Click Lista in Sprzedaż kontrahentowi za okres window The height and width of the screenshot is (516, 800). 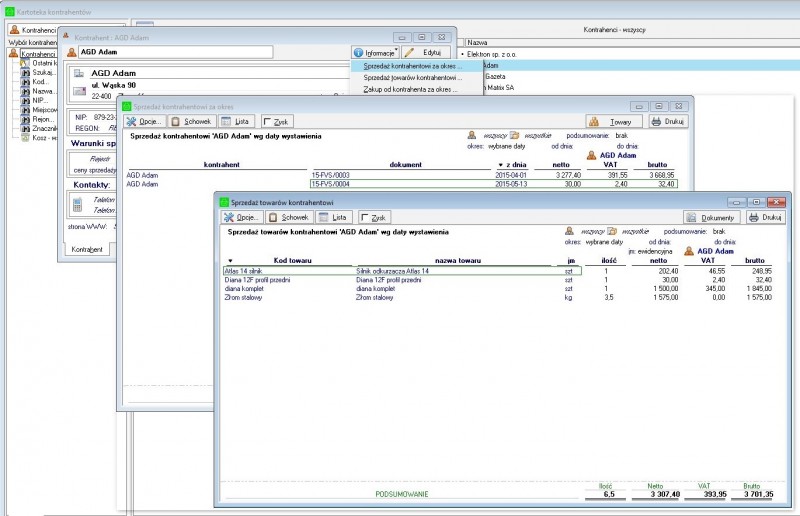tap(235, 121)
